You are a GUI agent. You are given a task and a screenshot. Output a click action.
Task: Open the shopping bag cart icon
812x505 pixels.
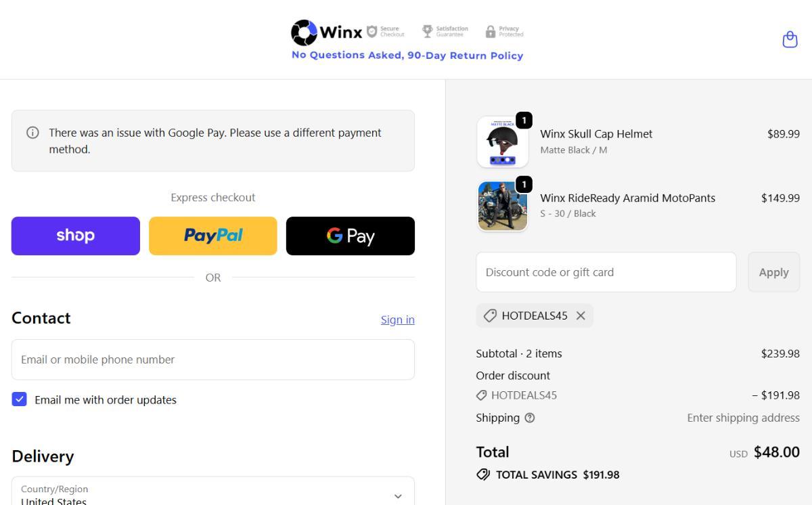pyautogui.click(x=790, y=40)
